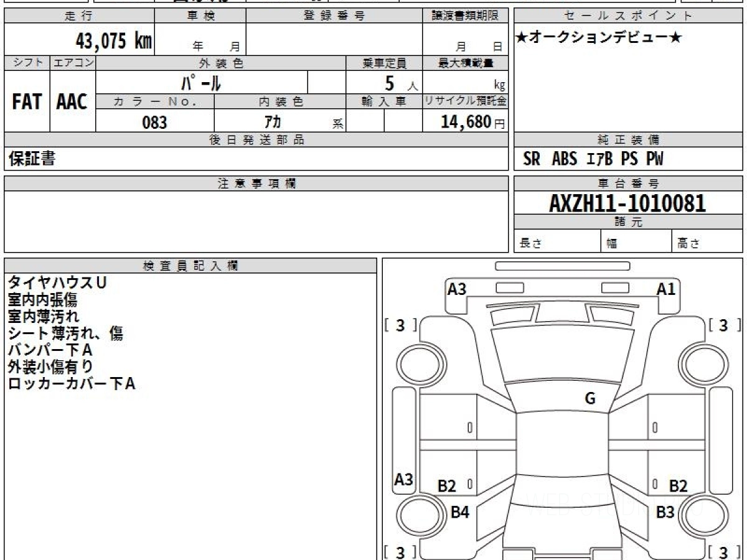Select the seating capacity value 5 人
Screen dimensions: 747x560
(x=400, y=83)
